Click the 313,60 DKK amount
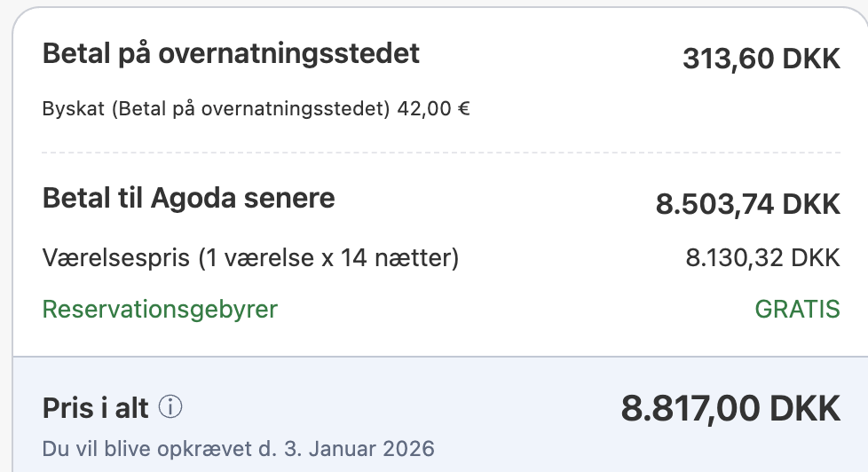 pyautogui.click(x=761, y=59)
